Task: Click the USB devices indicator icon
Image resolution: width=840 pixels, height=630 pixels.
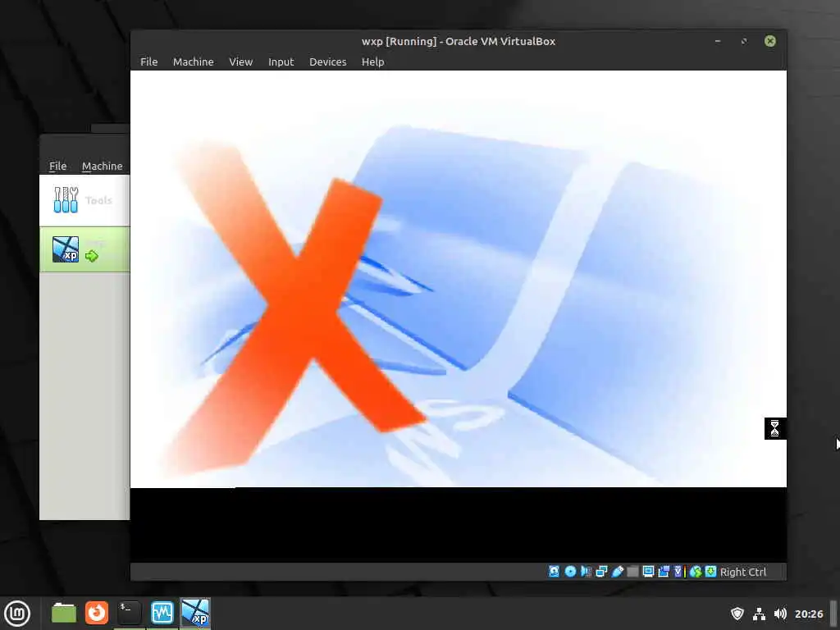Action: 617,572
